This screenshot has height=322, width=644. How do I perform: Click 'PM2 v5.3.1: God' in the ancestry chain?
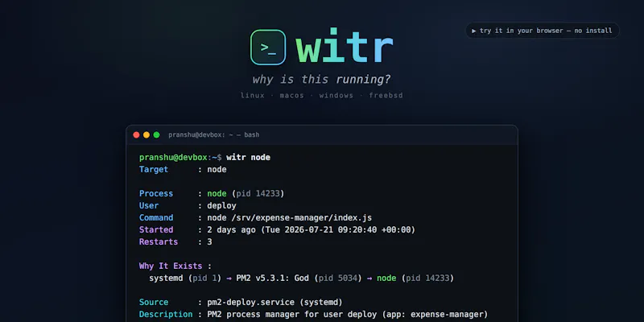(273, 278)
